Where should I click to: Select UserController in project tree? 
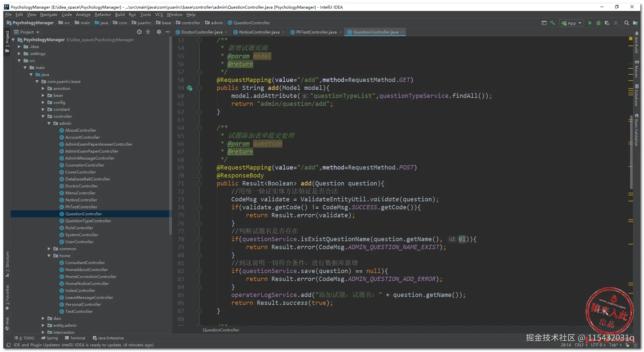point(79,242)
